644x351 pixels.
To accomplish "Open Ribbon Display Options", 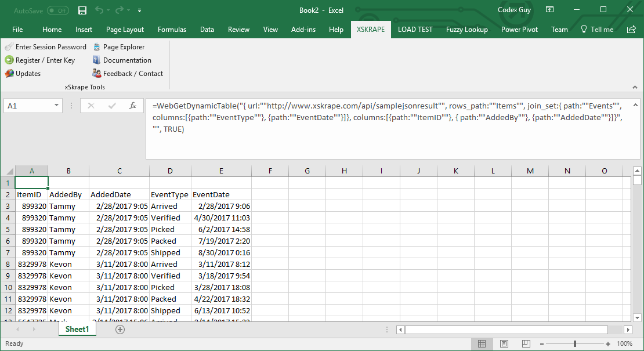I will [549, 9].
